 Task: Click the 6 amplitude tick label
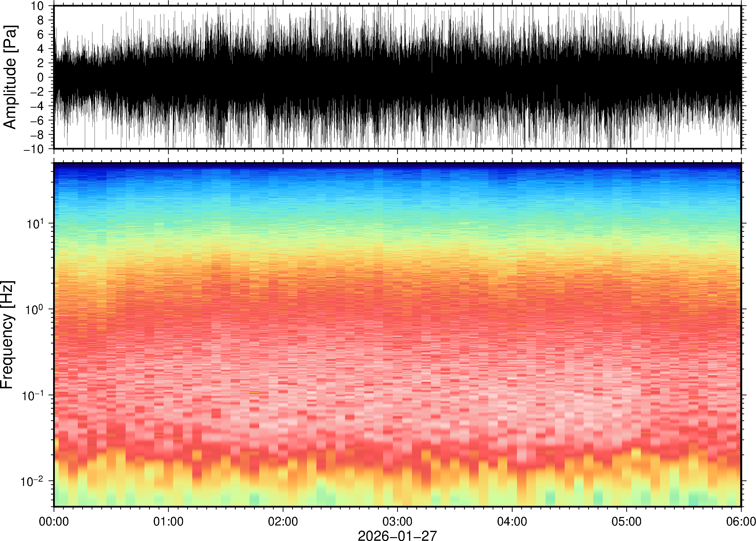(40, 35)
